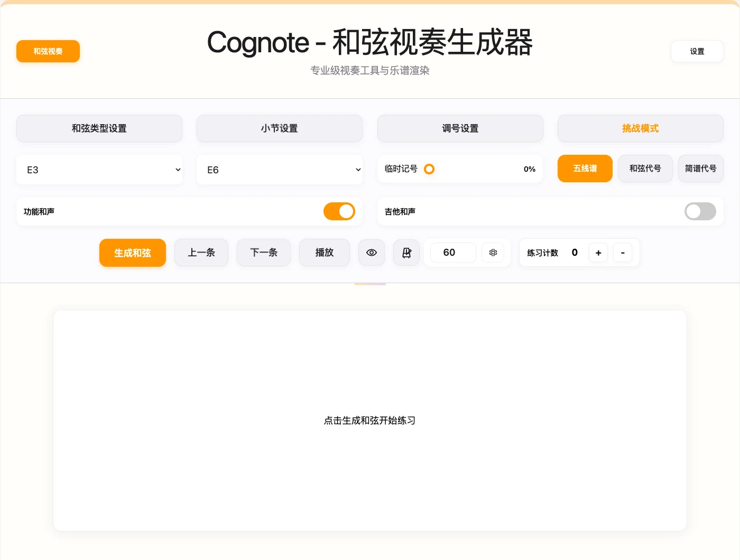The image size is (740, 560).
Task: Switch to 和弦代号 display mode
Action: click(645, 169)
